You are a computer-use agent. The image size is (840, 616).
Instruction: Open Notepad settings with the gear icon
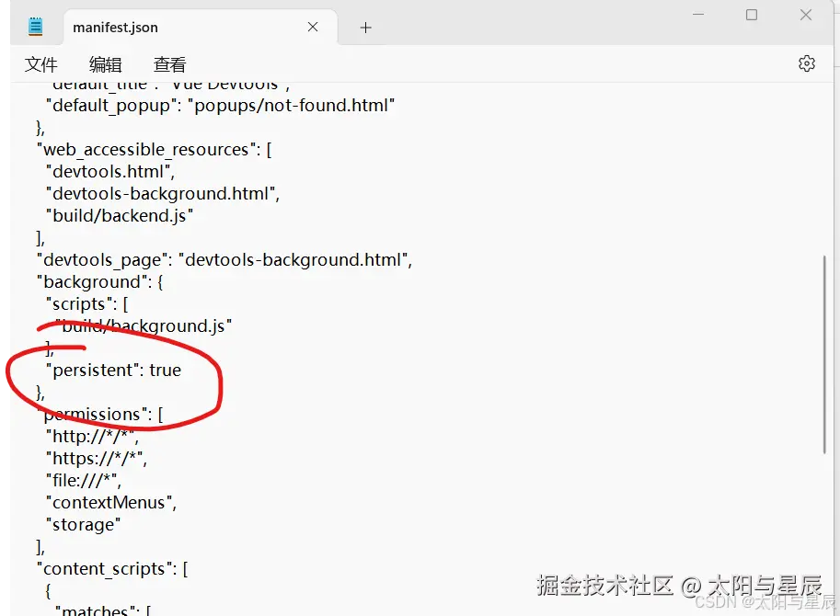click(807, 63)
